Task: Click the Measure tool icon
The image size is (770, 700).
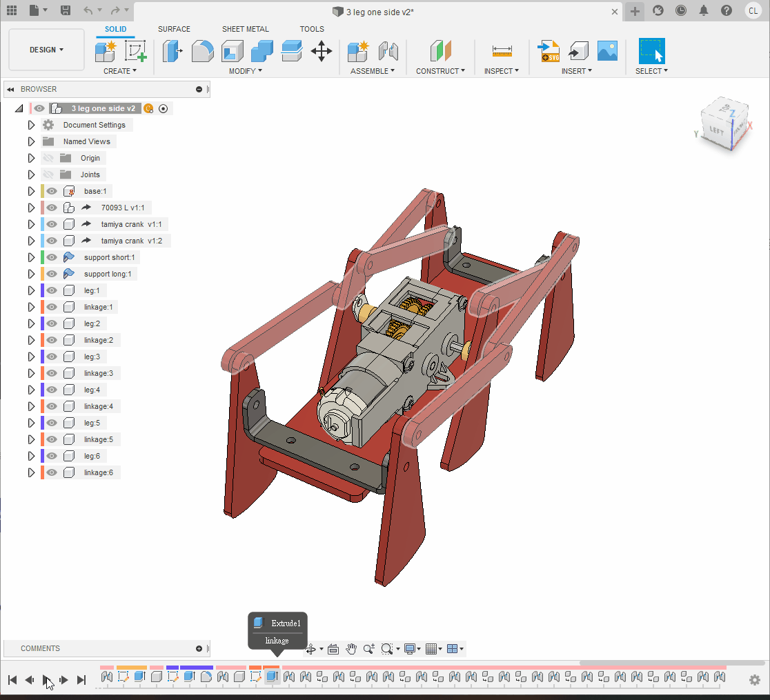Action: 502,51
